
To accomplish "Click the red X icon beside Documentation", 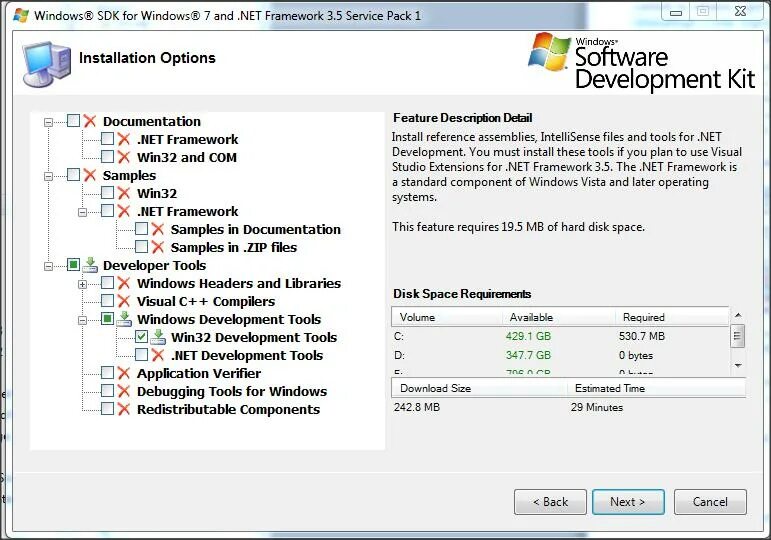I will click(x=89, y=121).
